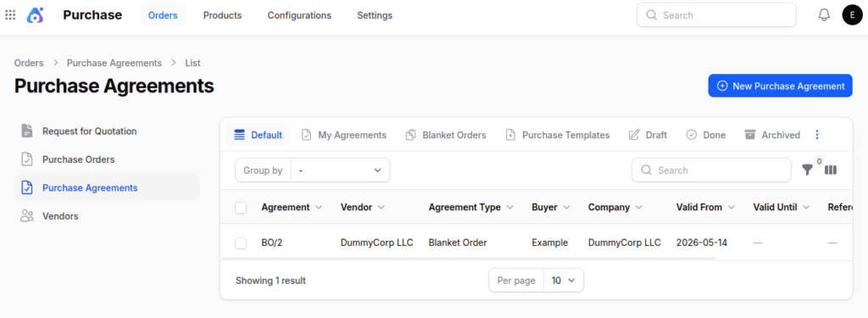868x318 pixels.
Task: Open the more tabs vertical dots
Action: pos(817,135)
